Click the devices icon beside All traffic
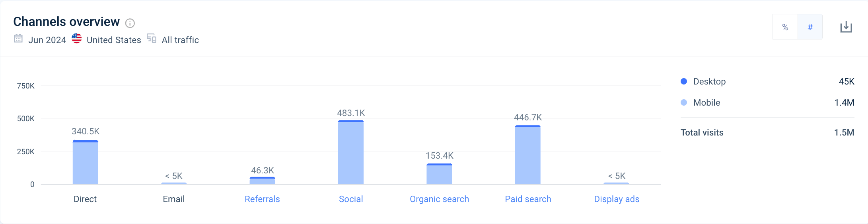The height and width of the screenshot is (224, 868). tap(152, 38)
